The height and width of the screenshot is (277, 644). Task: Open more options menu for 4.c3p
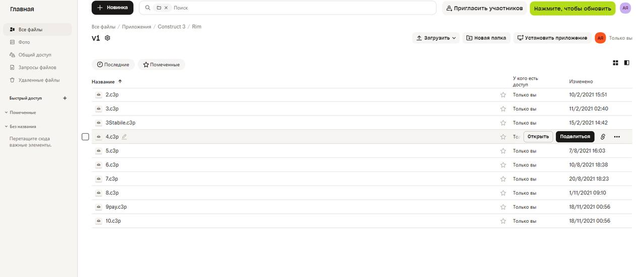[617, 137]
